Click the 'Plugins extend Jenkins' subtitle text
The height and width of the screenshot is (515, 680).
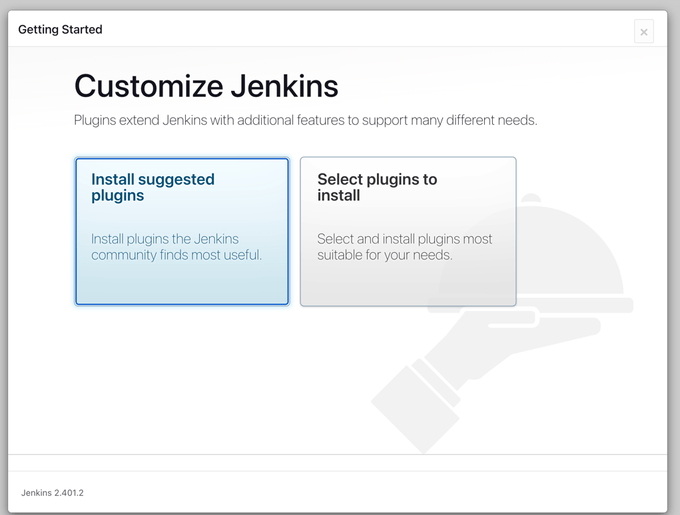305,120
